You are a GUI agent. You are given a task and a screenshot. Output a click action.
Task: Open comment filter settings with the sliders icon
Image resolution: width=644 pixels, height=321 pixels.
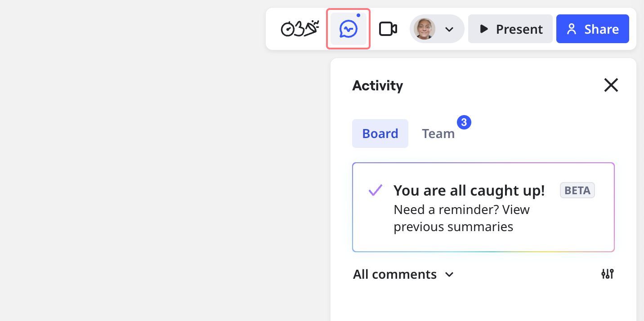607,274
